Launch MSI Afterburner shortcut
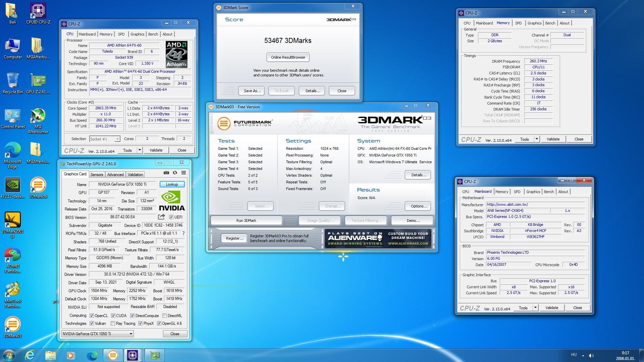Screen dimensions: 644x362 coord(38,121)
